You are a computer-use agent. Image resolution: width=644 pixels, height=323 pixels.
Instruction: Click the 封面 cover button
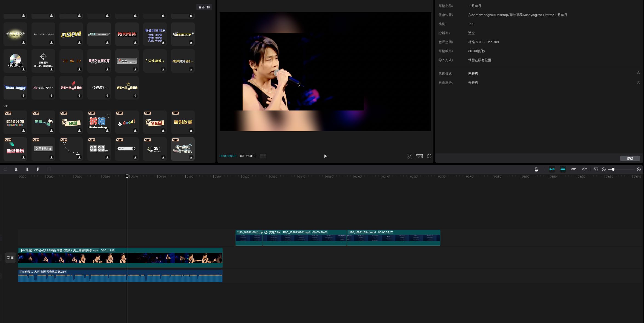(10, 258)
